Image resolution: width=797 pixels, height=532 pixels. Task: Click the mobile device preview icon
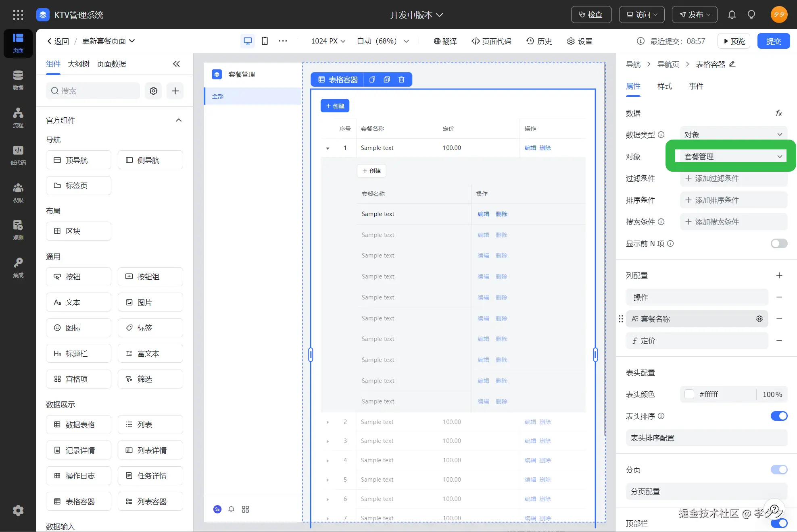[x=265, y=41]
